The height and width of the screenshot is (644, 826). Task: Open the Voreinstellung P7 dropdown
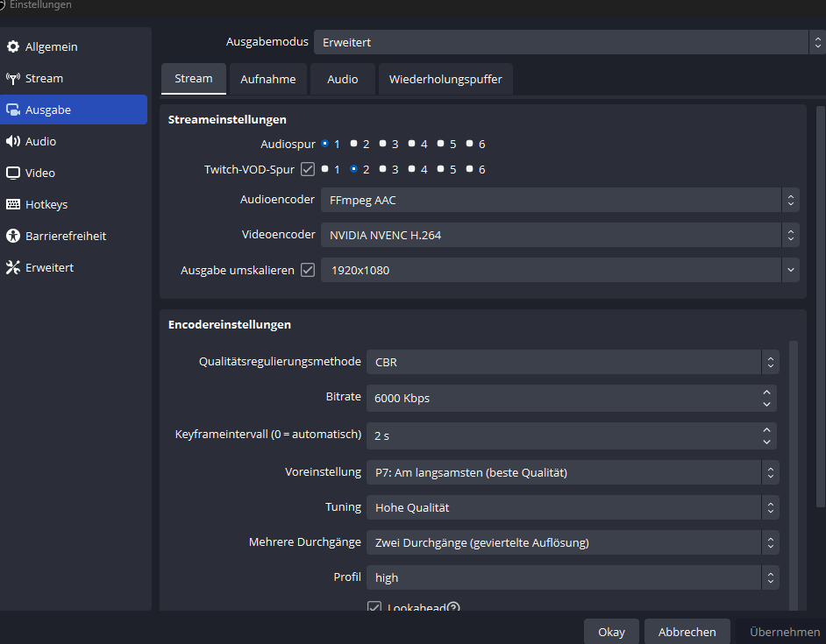pos(572,472)
